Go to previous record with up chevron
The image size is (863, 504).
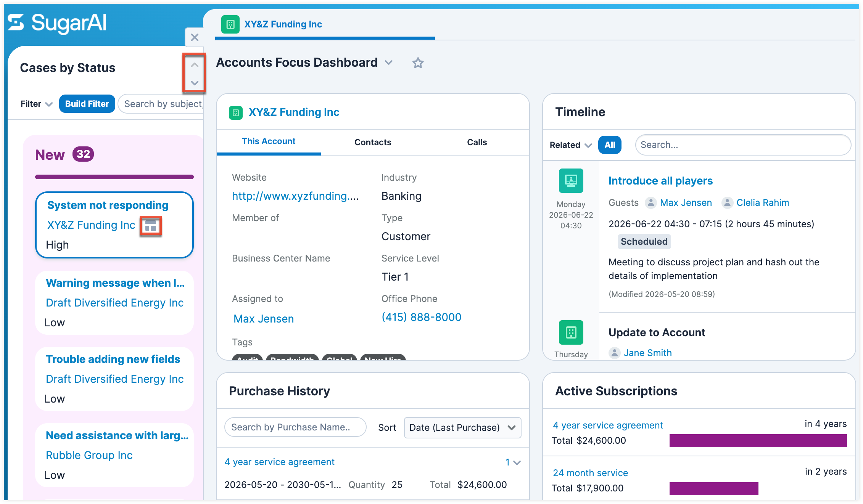click(x=195, y=65)
